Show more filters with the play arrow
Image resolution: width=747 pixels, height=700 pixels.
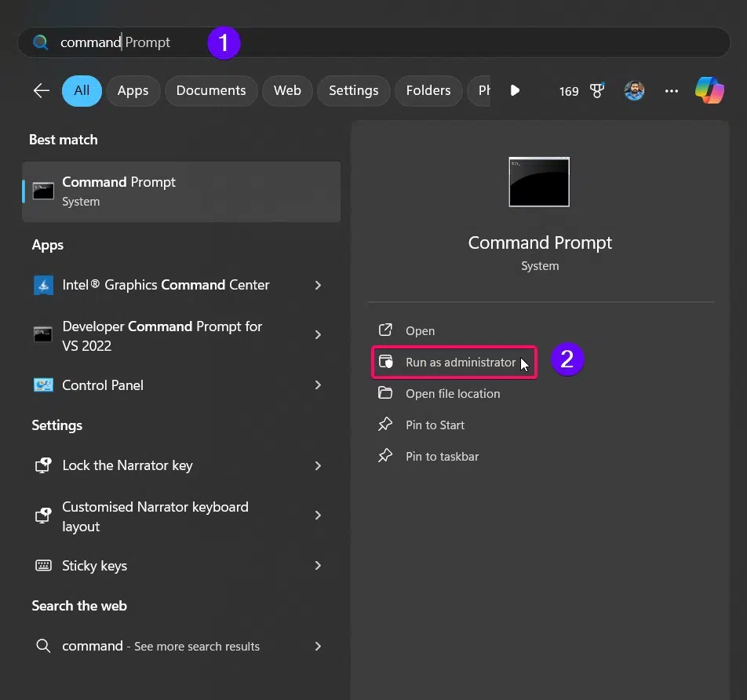[515, 90]
